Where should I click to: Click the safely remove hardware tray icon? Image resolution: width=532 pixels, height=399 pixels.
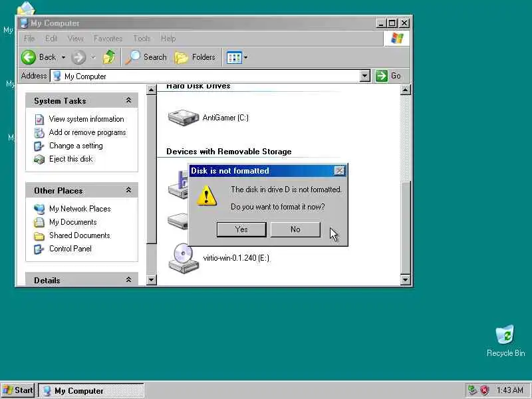click(472, 390)
